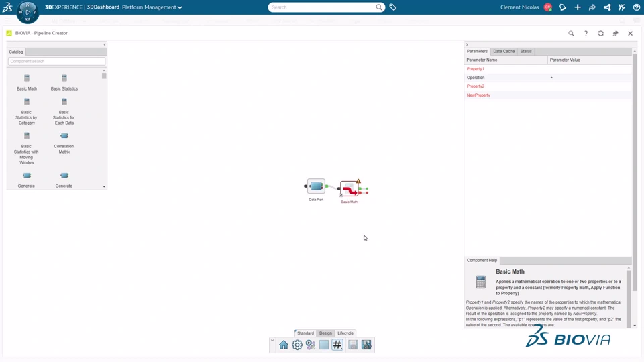Click the plus Add icon in top bar
This screenshot has width=644, height=362.
578,7
